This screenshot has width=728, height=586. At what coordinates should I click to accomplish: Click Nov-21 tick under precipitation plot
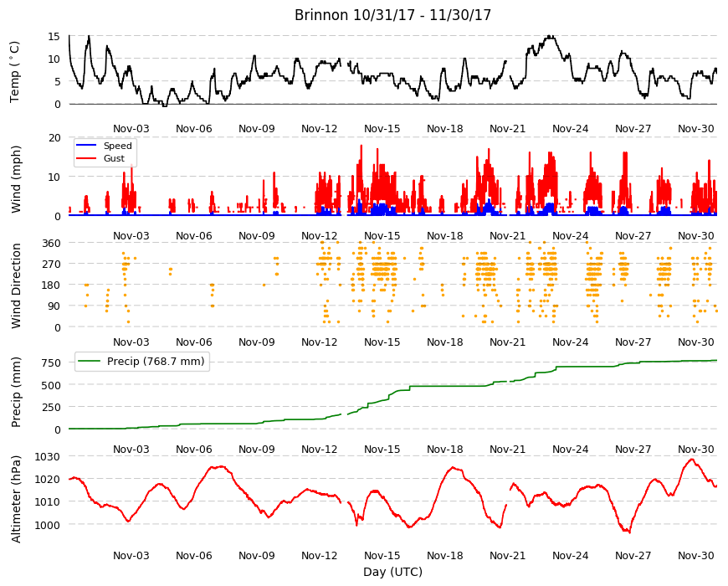tap(507, 449)
